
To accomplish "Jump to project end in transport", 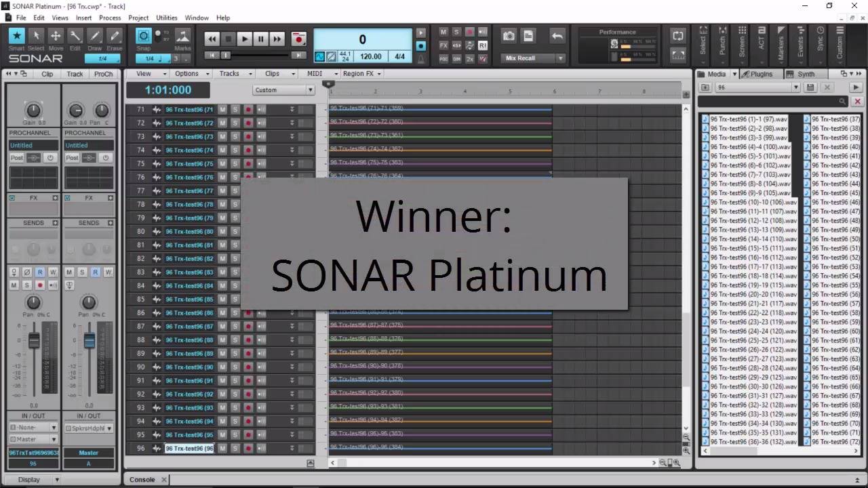I will (298, 56).
